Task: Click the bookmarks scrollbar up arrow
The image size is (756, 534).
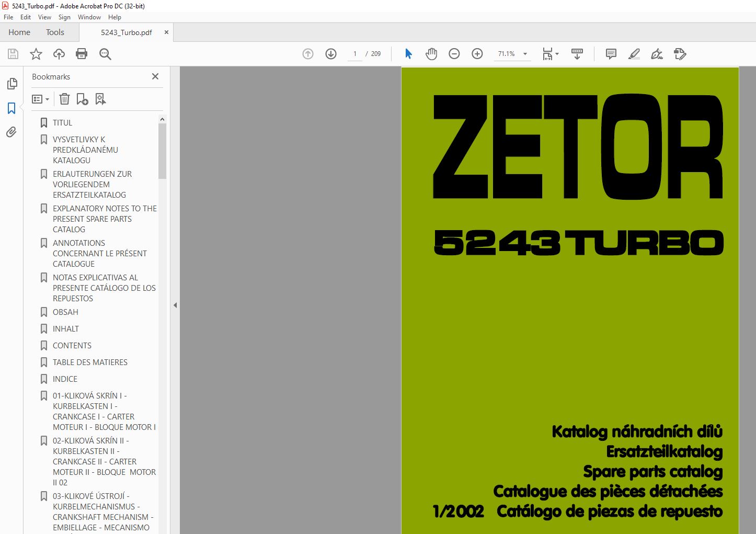Action: coord(162,120)
